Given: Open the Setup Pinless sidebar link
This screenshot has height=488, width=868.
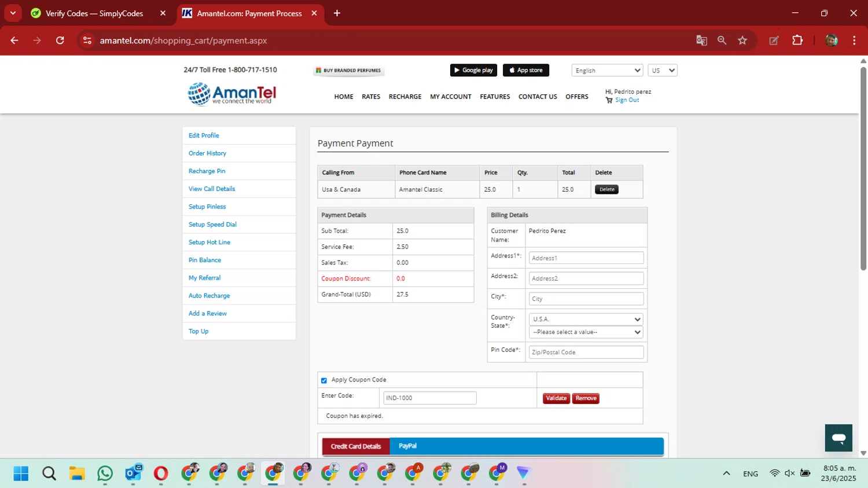Looking at the screenshot, I should (x=207, y=207).
